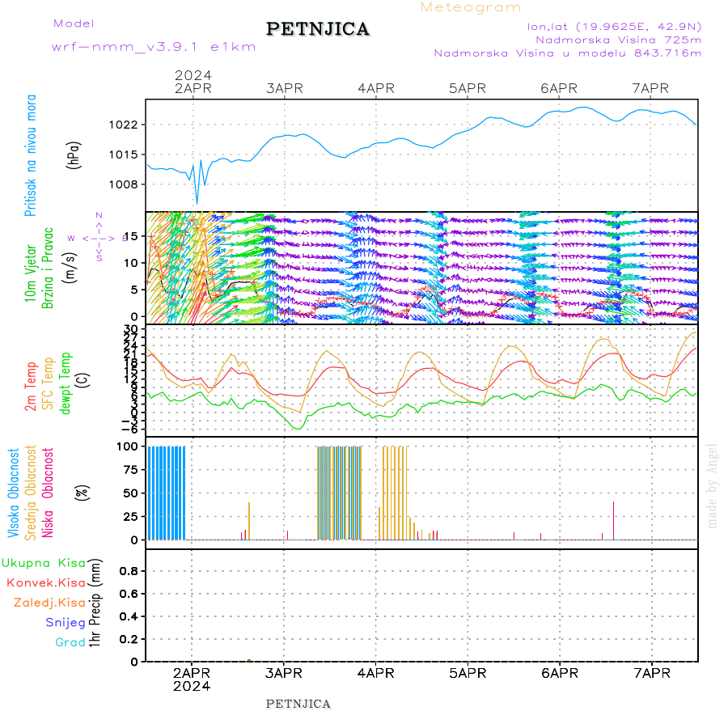
Task: Click the orange "Zaledj.Kisa" legend label
Action: tap(49, 603)
